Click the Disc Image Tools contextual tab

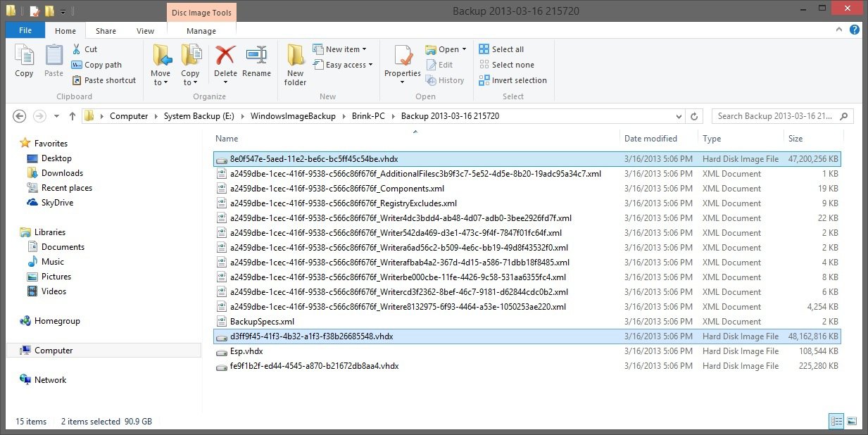(201, 11)
